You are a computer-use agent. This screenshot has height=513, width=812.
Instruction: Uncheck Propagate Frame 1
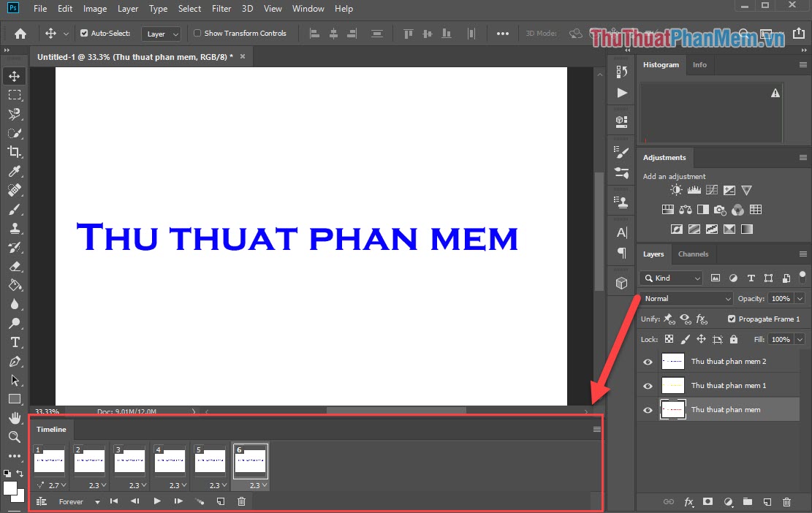(731, 319)
